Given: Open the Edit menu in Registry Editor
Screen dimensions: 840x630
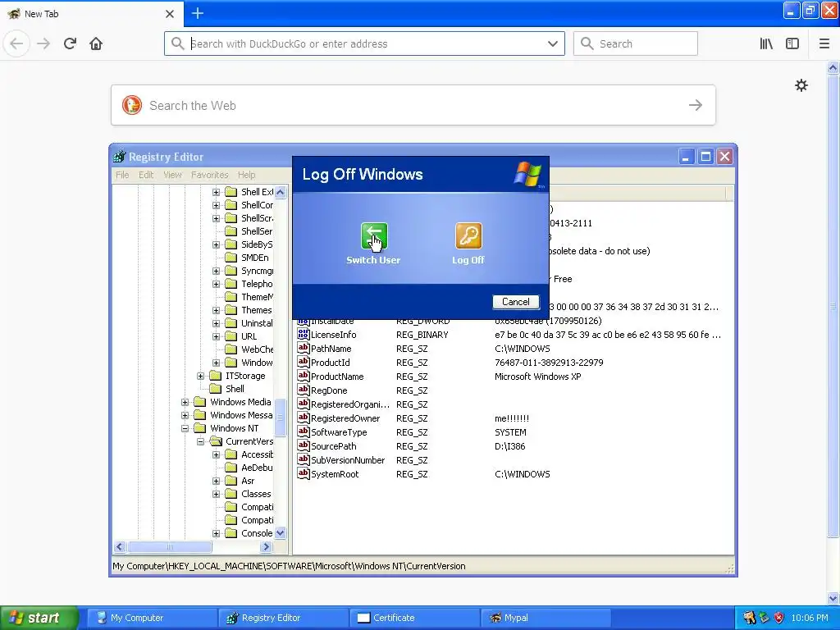Looking at the screenshot, I should point(146,175).
